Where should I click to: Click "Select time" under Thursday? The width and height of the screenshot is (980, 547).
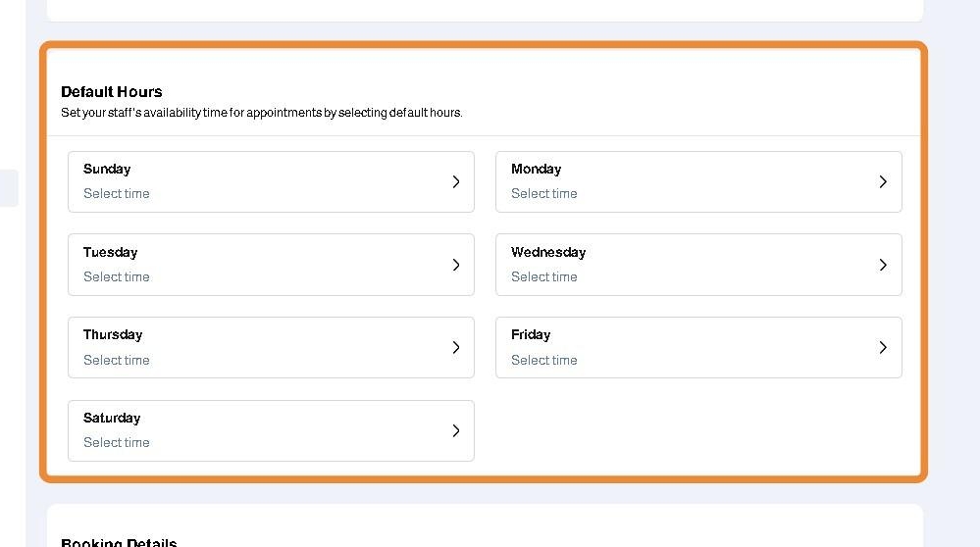coord(117,361)
